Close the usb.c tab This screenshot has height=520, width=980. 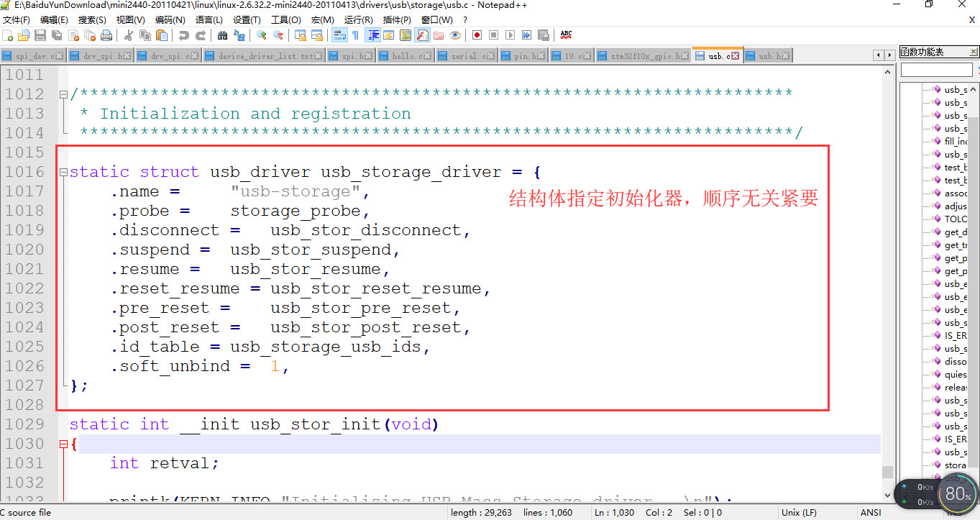736,55
